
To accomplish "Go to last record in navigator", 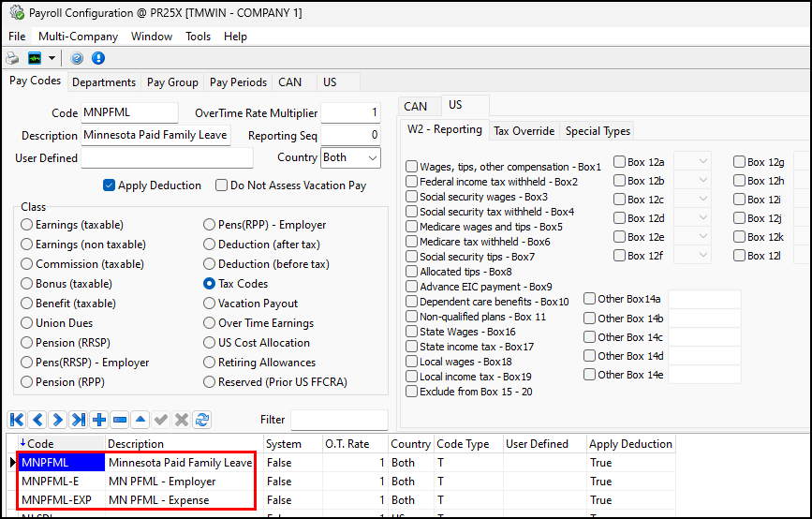I will pyautogui.click(x=79, y=420).
